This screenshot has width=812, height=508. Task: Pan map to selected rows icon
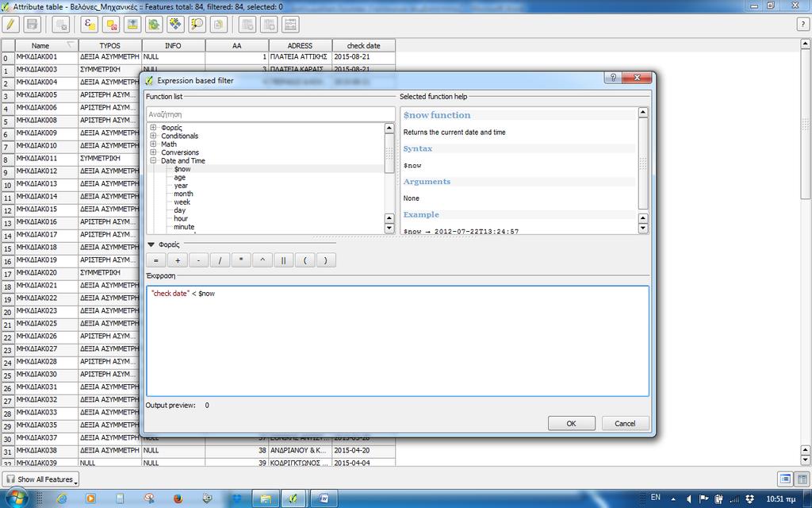tap(175, 25)
